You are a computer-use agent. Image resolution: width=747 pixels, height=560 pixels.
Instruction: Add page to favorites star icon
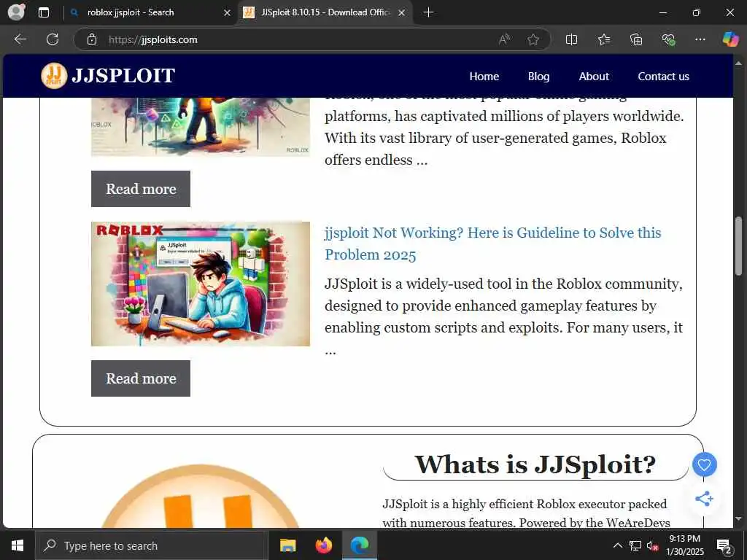pos(533,39)
